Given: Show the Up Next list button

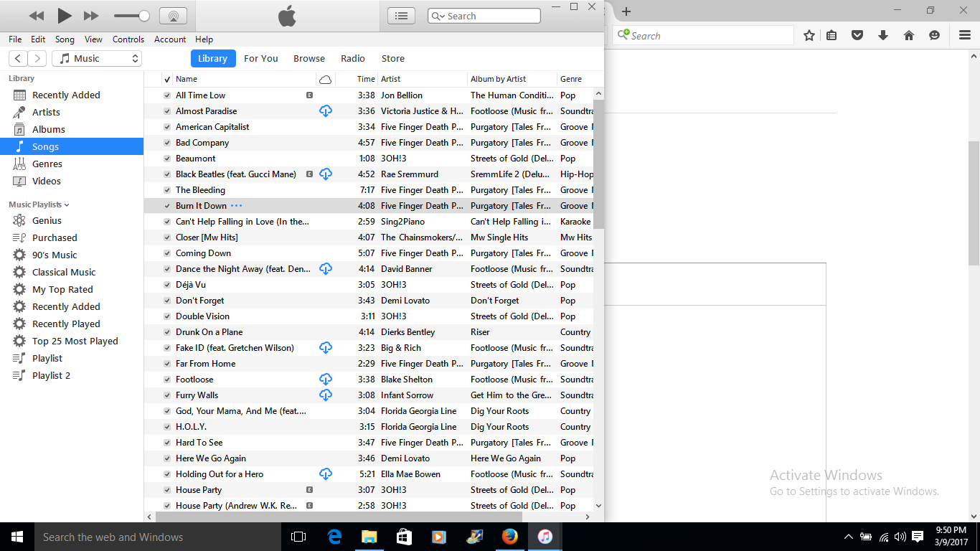Looking at the screenshot, I should coord(402,16).
